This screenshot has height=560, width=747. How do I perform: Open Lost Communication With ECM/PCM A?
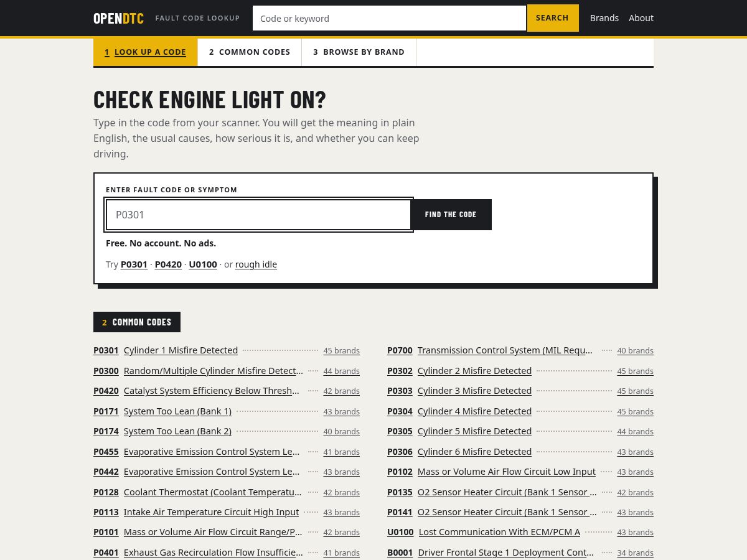coord(499,532)
